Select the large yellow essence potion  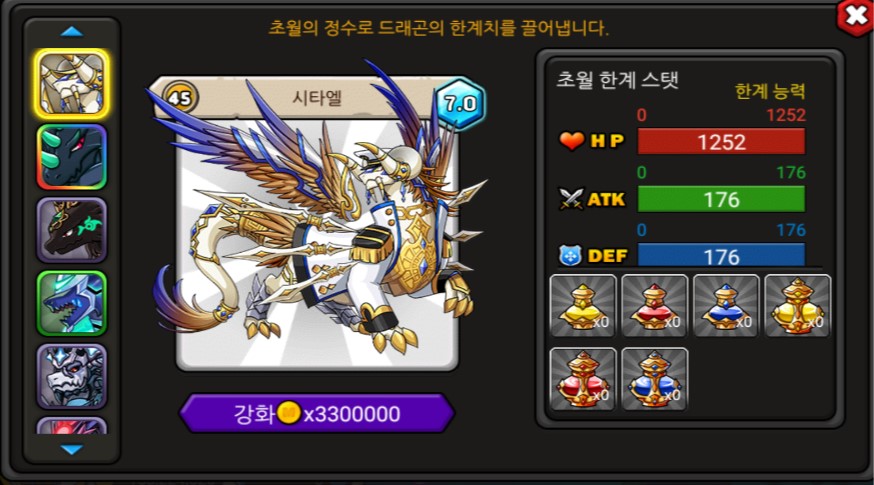pos(798,306)
